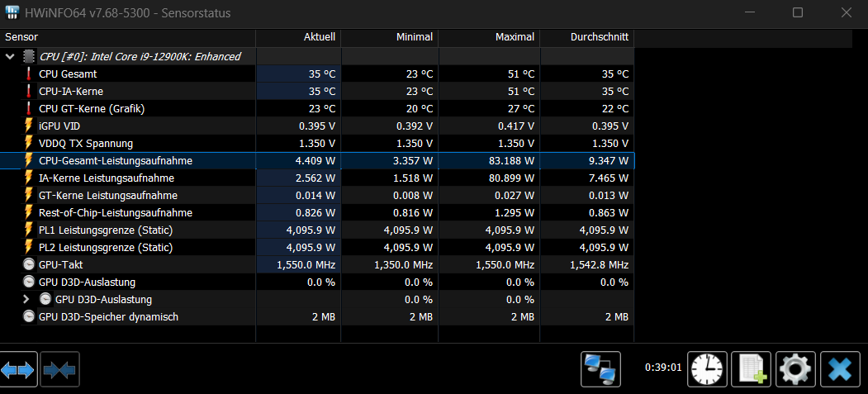Viewport: 868px width, 394px height.
Task: Click the CPU chip icon in the header row
Action: [x=29, y=56]
